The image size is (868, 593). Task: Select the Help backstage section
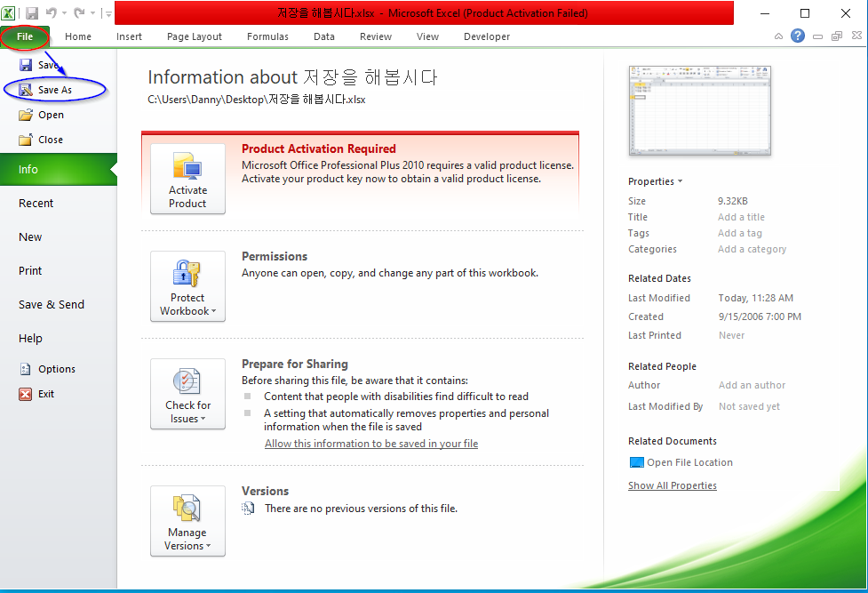pos(30,339)
